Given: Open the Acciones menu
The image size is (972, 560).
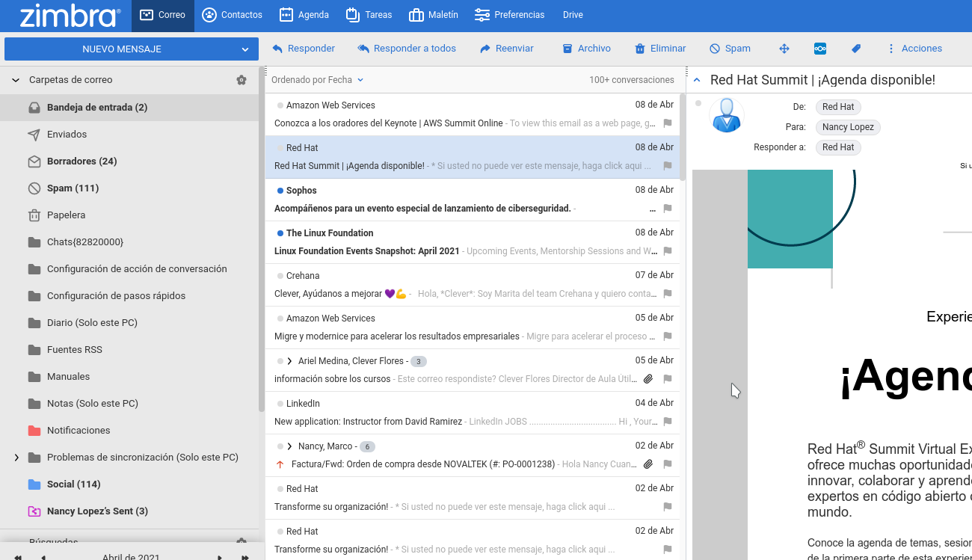Looking at the screenshot, I should [x=914, y=49].
